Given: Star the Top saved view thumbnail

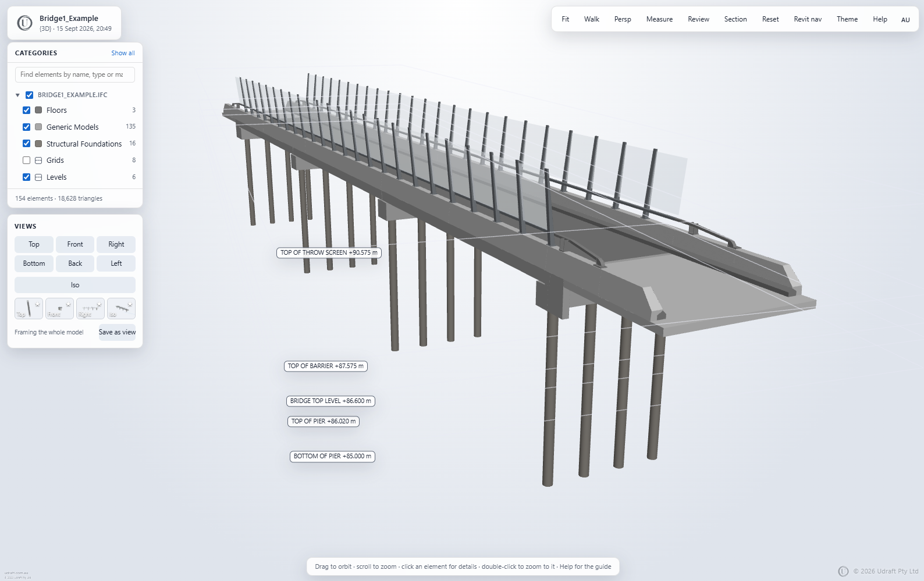Looking at the screenshot, I should click(x=38, y=304).
